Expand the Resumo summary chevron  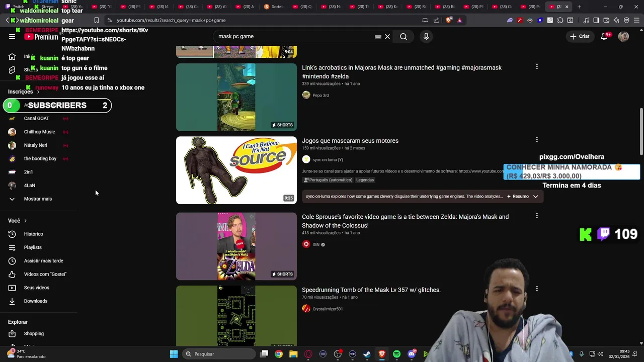(535, 197)
